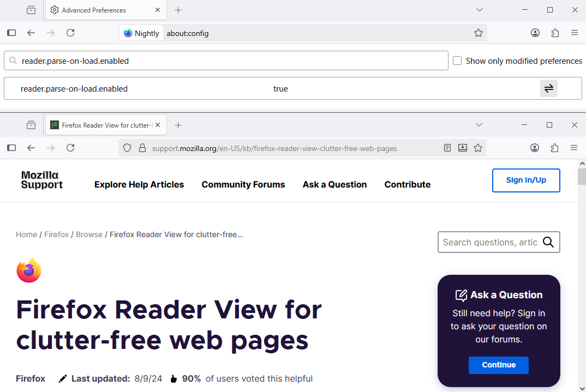The width and height of the screenshot is (586, 392).
Task: Open the account menu in the about:config window
Action: [535, 33]
